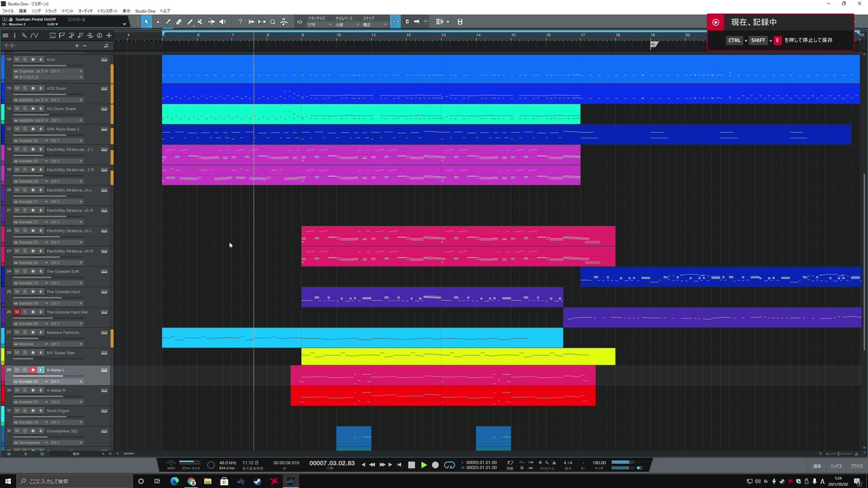Toggle the Loop button in transport
868x488 pixels.
449,465
